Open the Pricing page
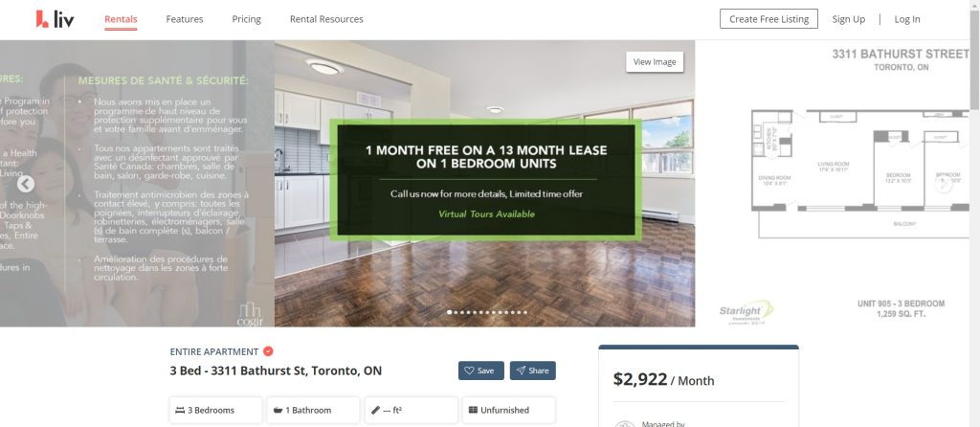Screen dimensions: 980x427 [x=246, y=19]
